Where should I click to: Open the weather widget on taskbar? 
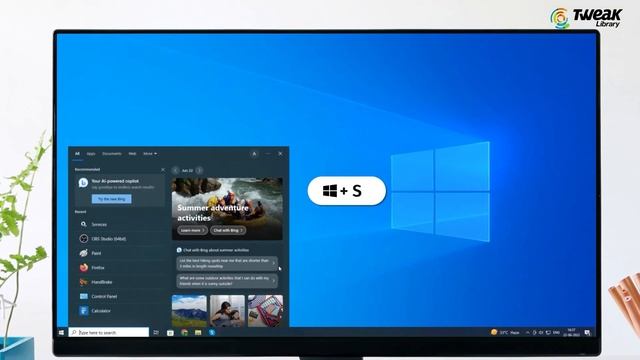click(505, 333)
